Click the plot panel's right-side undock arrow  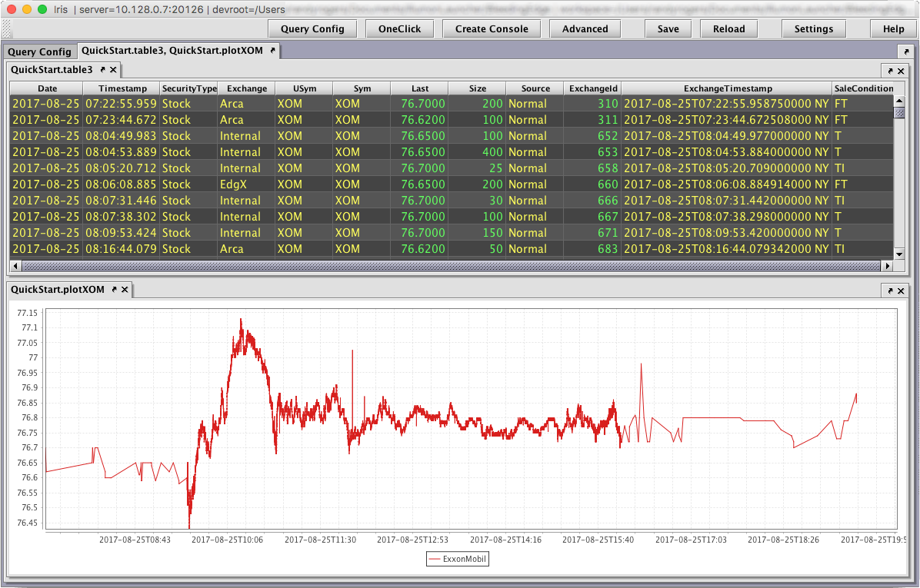pos(891,291)
